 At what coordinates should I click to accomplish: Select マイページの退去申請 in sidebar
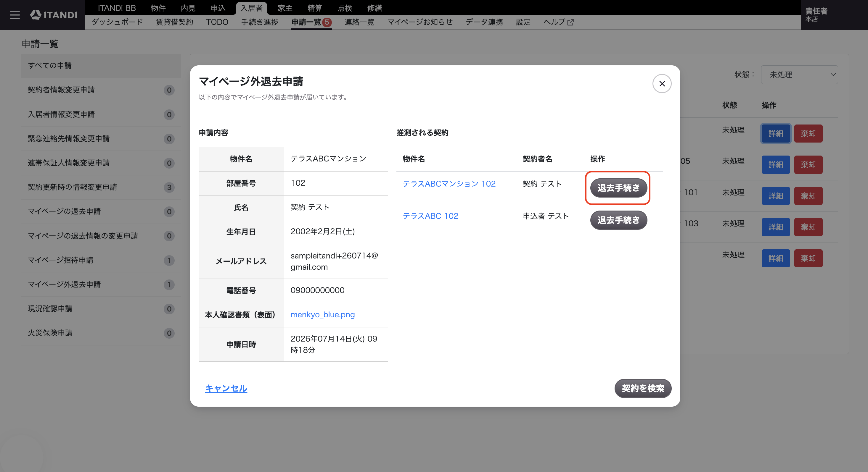pyautogui.click(x=101, y=211)
